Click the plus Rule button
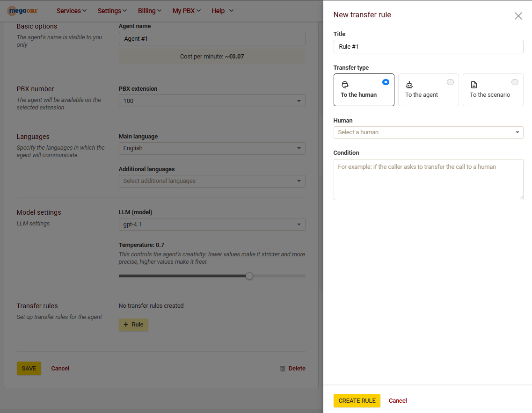 (133, 325)
